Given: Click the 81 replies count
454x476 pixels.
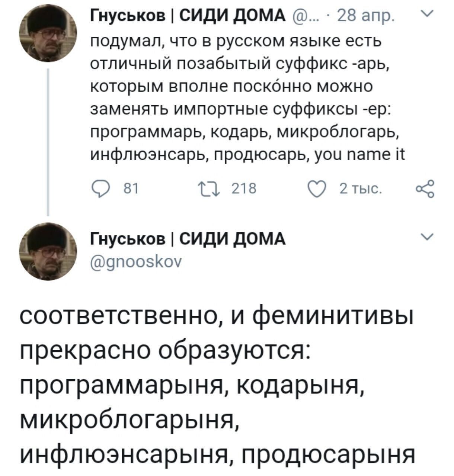Looking at the screenshot, I should (130, 189).
